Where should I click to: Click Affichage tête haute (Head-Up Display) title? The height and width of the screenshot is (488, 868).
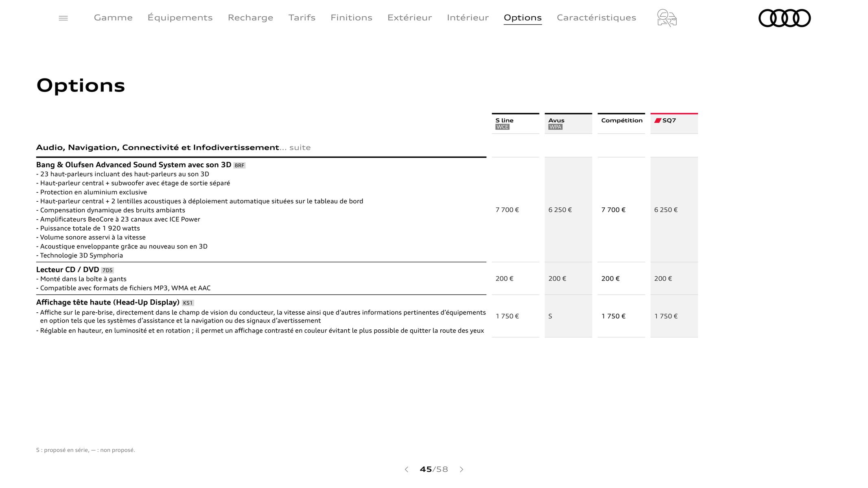click(x=108, y=302)
